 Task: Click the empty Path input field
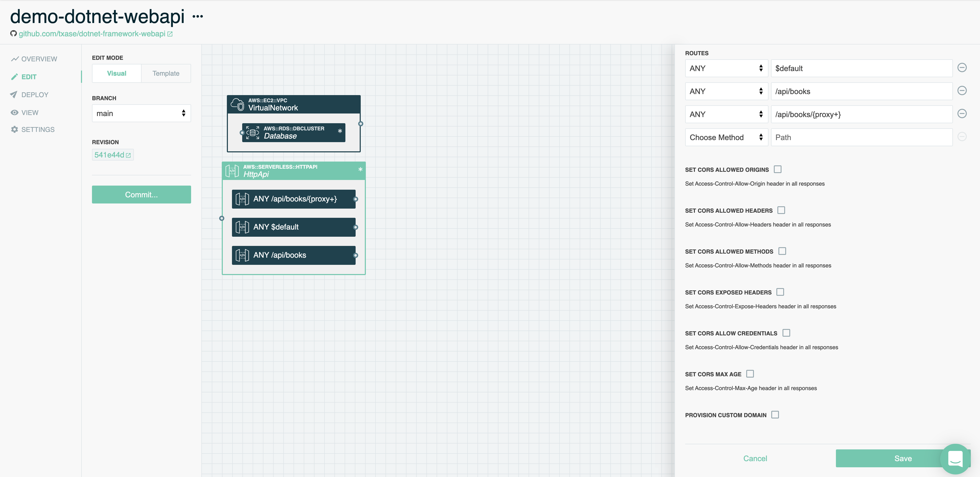coord(861,137)
